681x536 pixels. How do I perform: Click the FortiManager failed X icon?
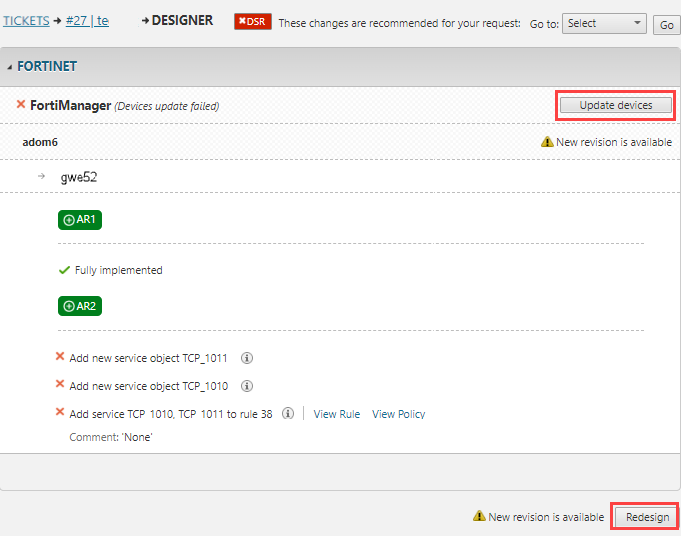20,104
